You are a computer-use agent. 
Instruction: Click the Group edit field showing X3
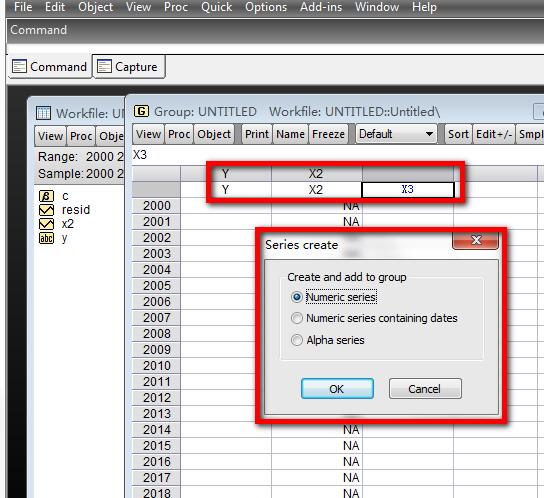[337, 155]
